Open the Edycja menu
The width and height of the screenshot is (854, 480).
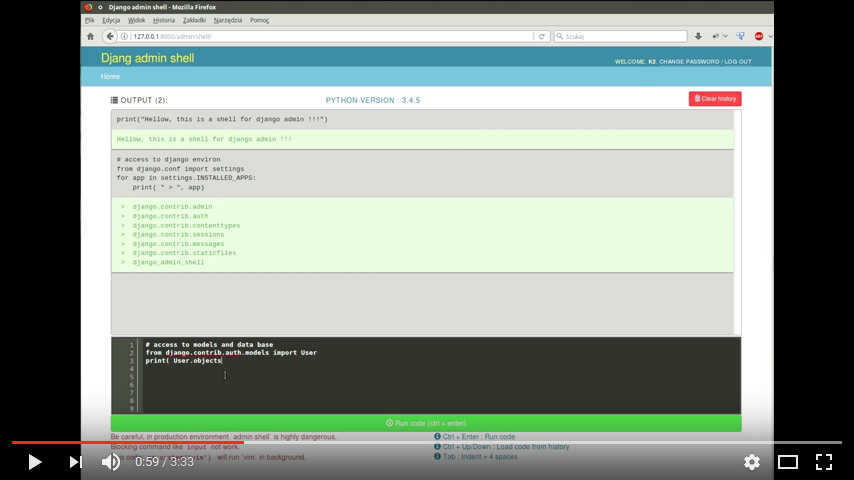tap(111, 20)
